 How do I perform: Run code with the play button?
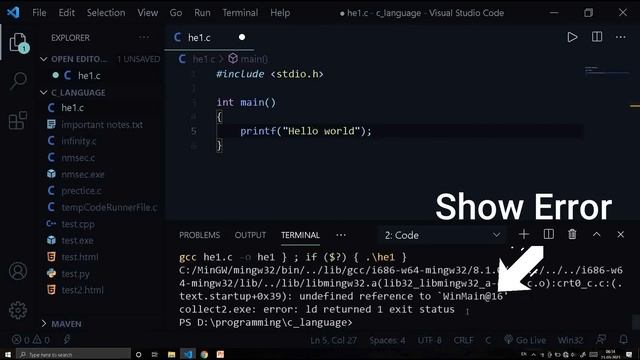pos(572,37)
